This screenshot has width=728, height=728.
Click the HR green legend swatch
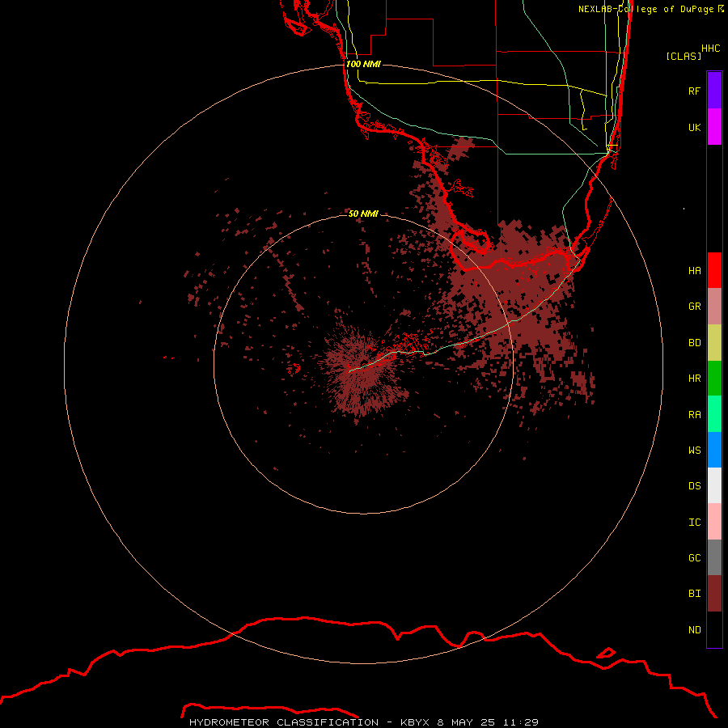point(714,379)
